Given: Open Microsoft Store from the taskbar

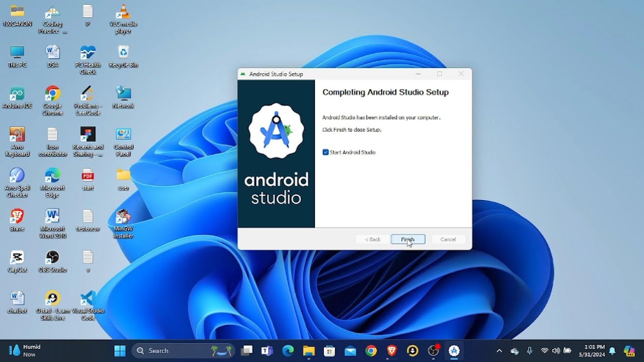Looking at the screenshot, I should pos(330,350).
